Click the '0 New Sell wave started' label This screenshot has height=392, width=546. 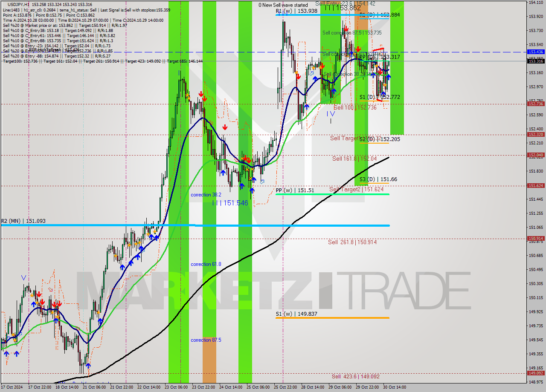pyautogui.click(x=283, y=5)
